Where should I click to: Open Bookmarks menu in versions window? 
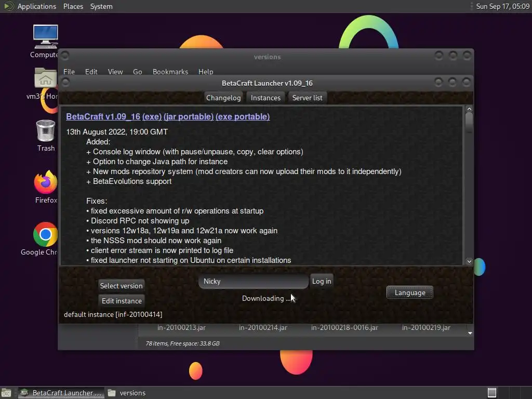[x=170, y=72]
